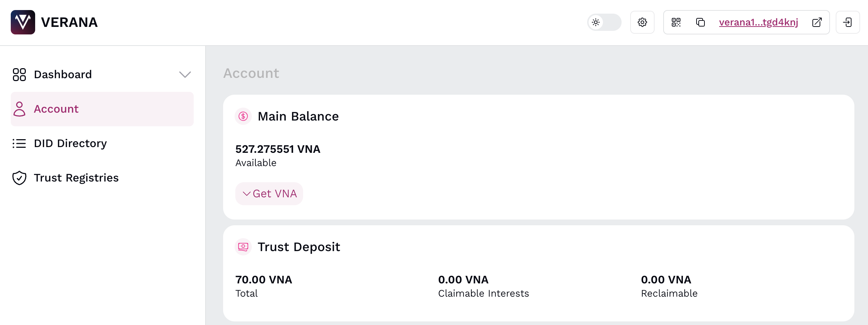Click the Verana logo icon

pyautogui.click(x=23, y=22)
